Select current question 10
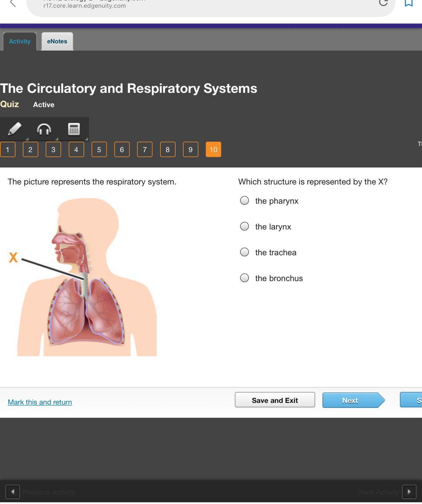This screenshot has width=422, height=504. pyautogui.click(x=214, y=150)
